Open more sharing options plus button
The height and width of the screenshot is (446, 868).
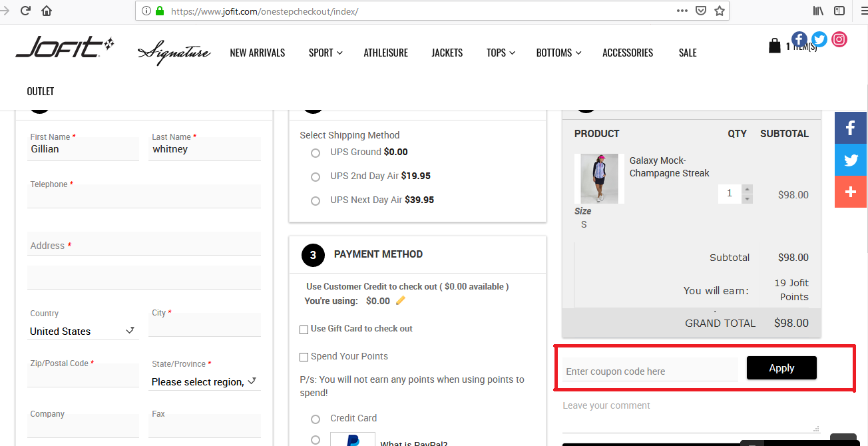pos(851,192)
